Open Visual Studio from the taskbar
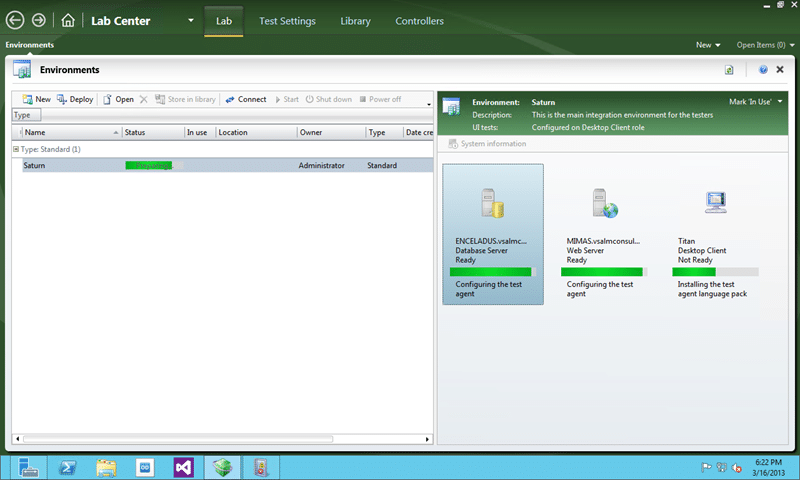The height and width of the screenshot is (480, 800). pyautogui.click(x=184, y=467)
